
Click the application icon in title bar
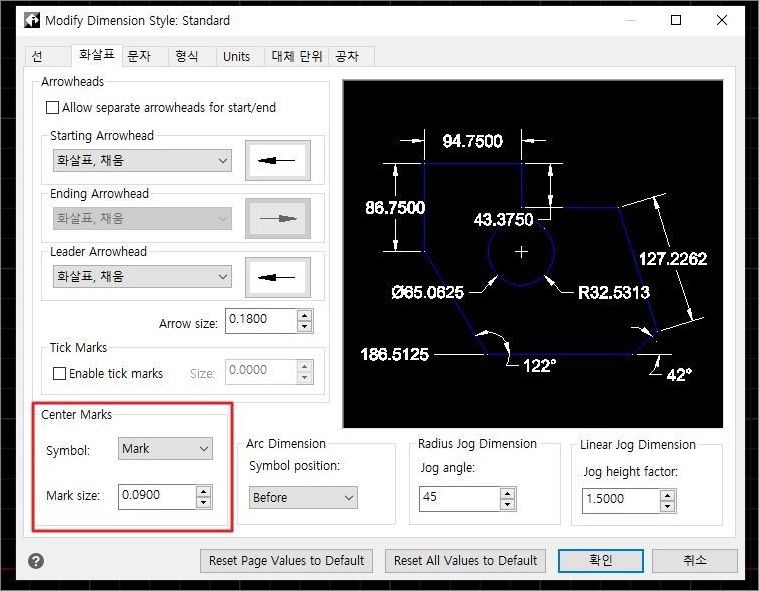(32, 20)
